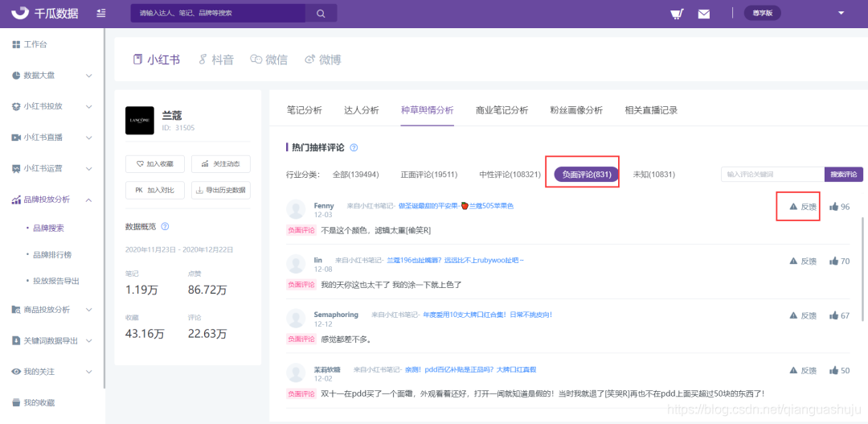Click the Lancome brand logo thumbnail
Image resolution: width=868 pixels, height=424 pixels.
140,120
